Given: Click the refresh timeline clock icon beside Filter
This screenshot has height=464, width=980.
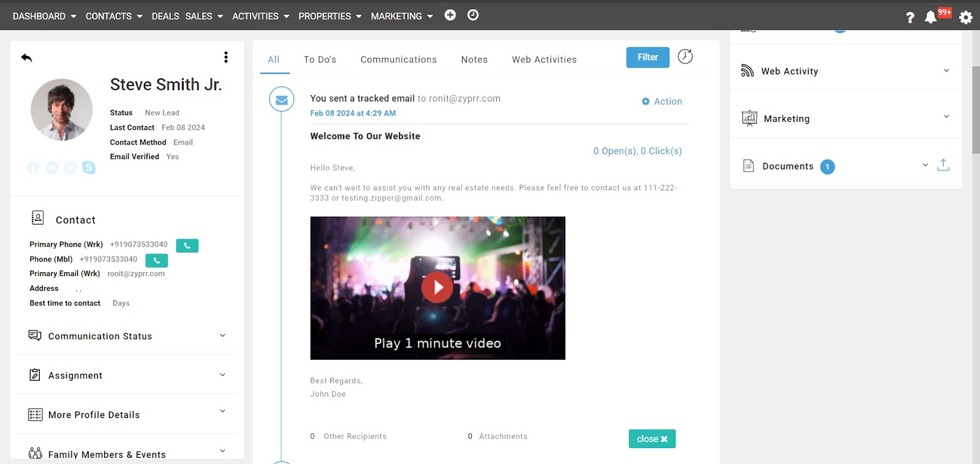Looking at the screenshot, I should point(685,57).
